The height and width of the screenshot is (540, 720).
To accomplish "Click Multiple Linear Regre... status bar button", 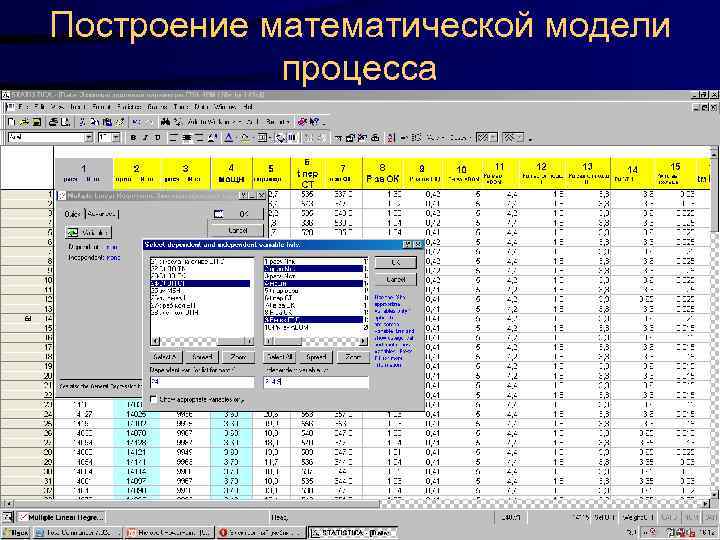I will pyautogui.click(x=62, y=517).
